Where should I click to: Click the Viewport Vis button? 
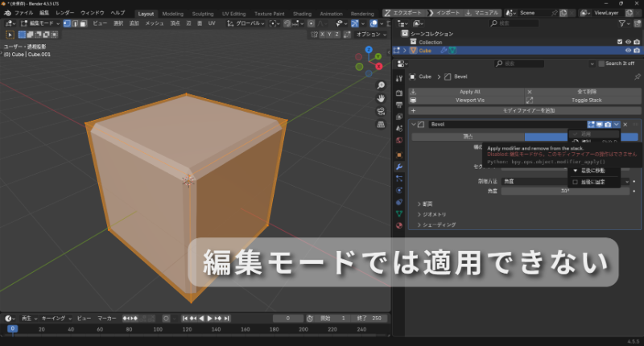467,100
